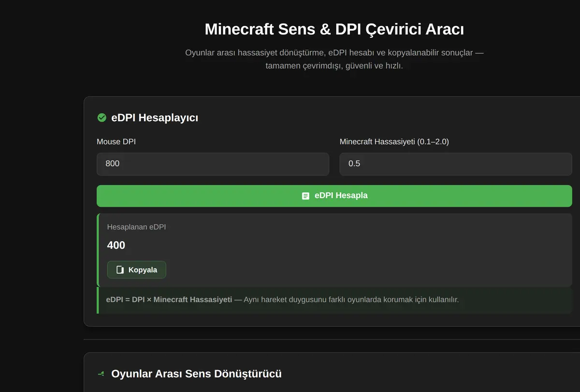Focus the Mouse DPI input field
The width and height of the screenshot is (580, 392).
tap(213, 164)
